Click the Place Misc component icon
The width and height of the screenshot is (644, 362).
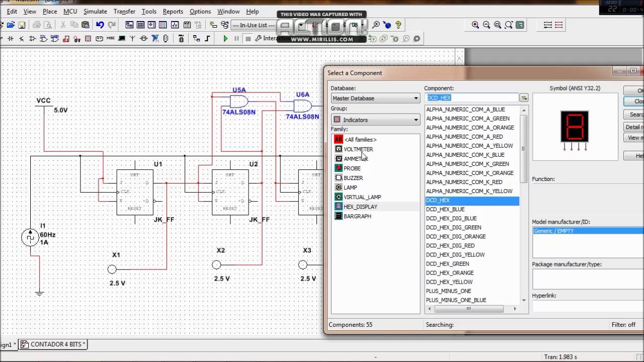pos(110,38)
